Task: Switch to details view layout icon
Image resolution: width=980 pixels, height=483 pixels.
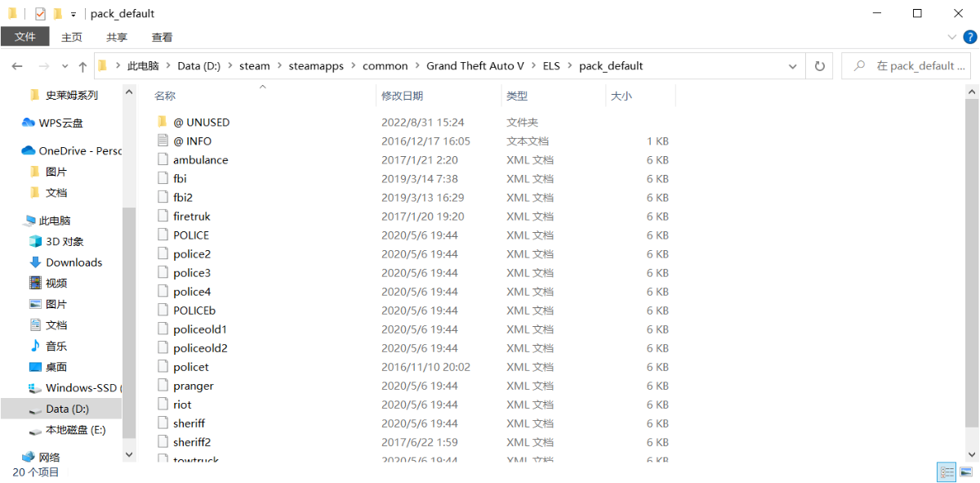Action: point(947,472)
